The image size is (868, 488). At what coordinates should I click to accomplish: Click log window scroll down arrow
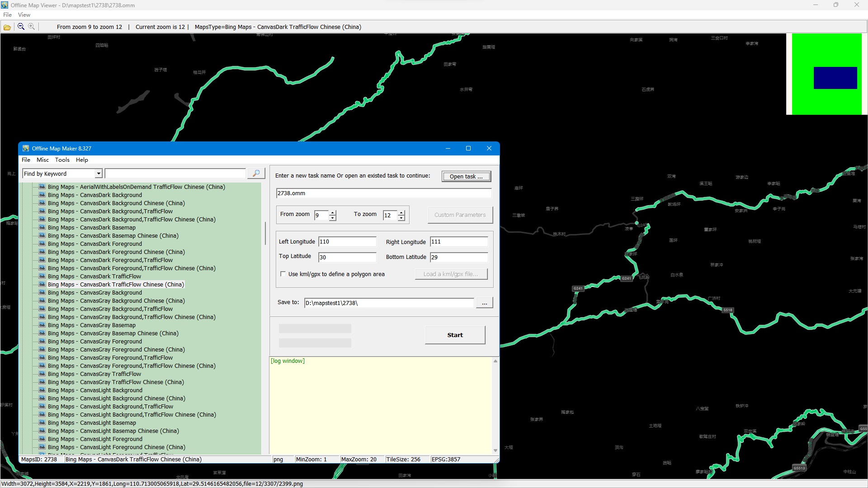(x=495, y=450)
